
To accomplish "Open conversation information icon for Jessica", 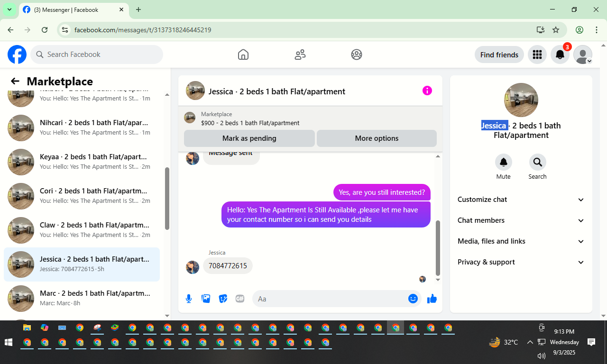I will tap(427, 91).
